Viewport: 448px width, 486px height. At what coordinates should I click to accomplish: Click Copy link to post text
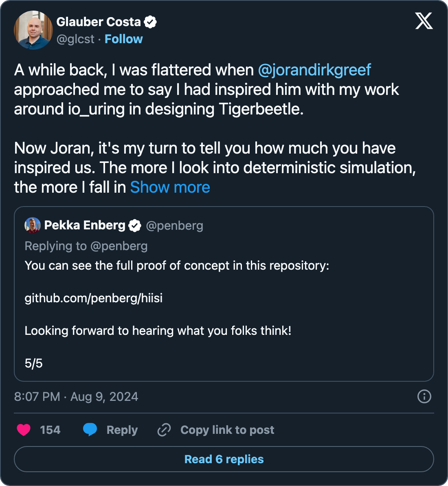click(x=227, y=430)
